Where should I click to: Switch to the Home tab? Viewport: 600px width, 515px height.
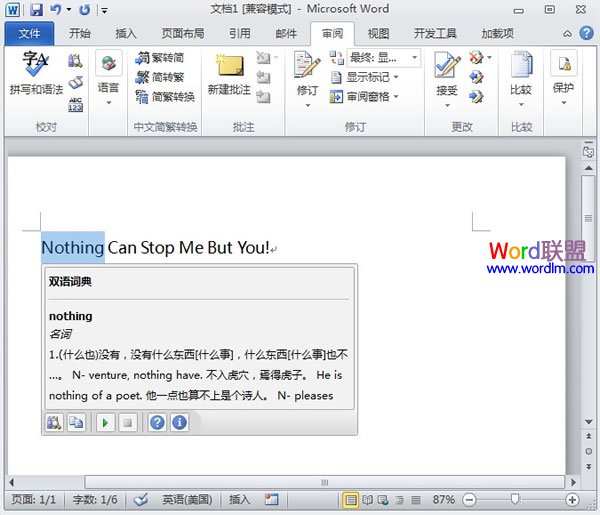coord(80,34)
